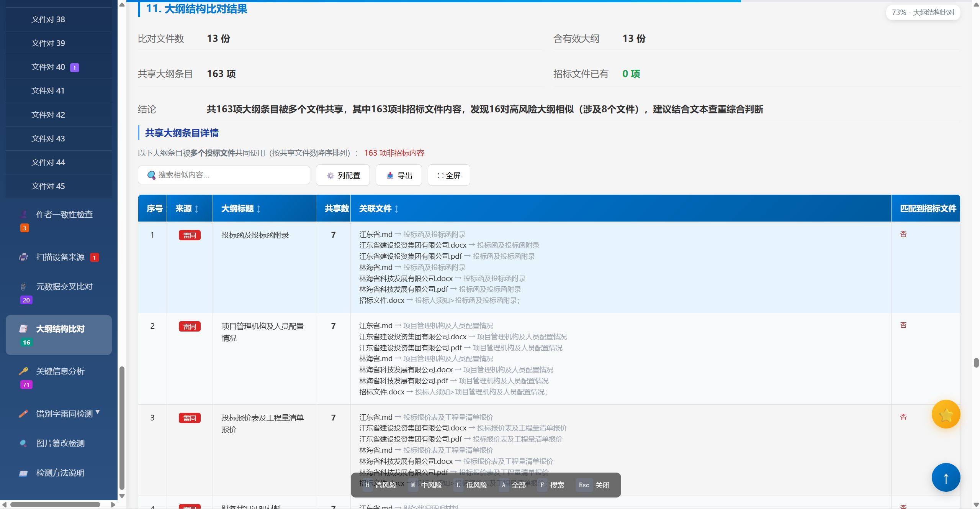Click the 73% progress indicator badge
The width and height of the screenshot is (980, 509).
point(923,13)
